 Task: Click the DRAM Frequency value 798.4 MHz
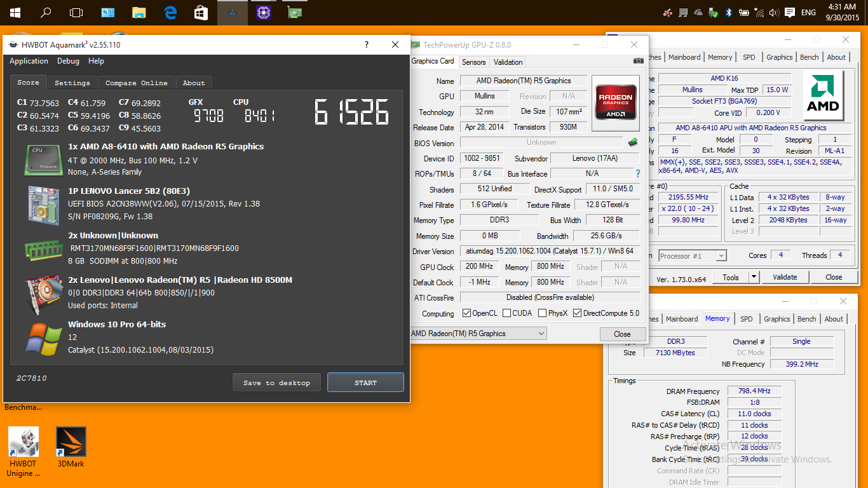(x=754, y=391)
